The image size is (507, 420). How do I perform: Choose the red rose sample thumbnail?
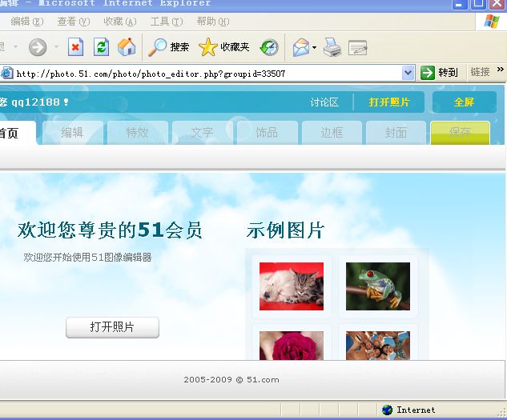tap(292, 346)
